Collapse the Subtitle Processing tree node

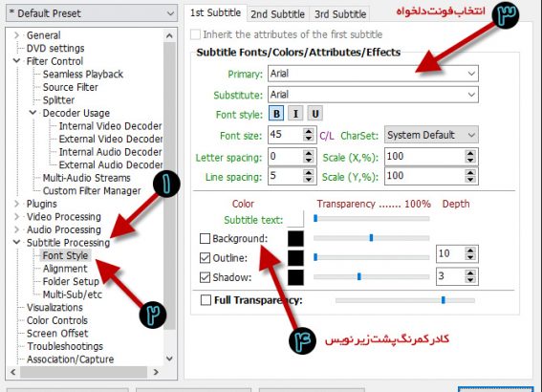coord(16,242)
